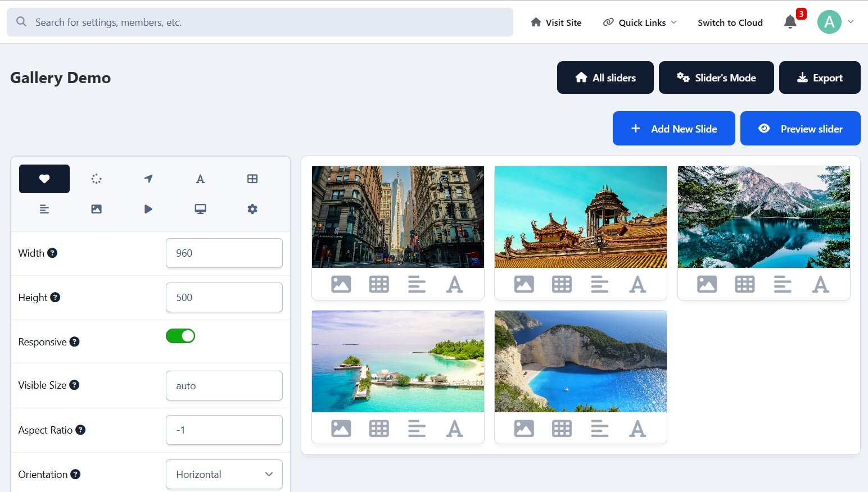
Task: Open the text align lines tab
Action: [44, 209]
